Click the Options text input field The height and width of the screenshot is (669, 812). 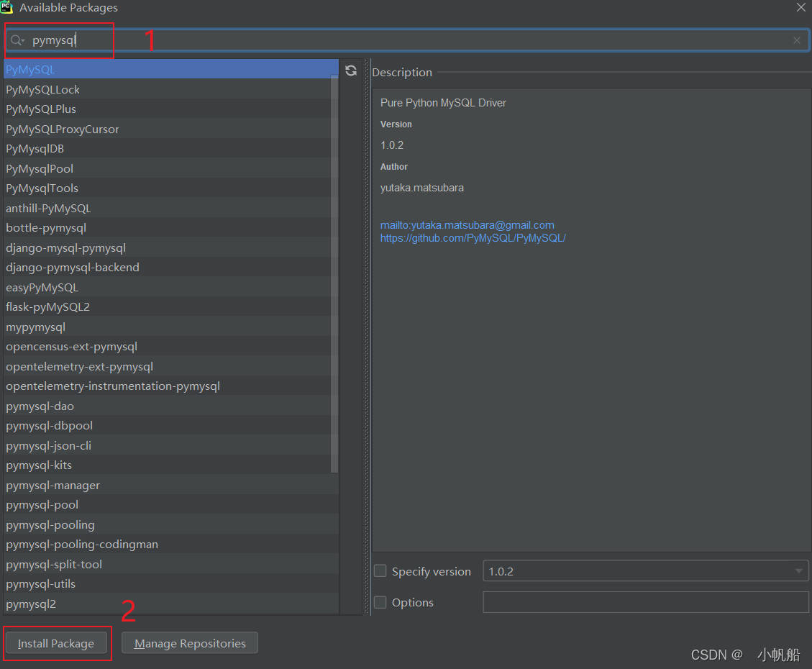tap(645, 602)
